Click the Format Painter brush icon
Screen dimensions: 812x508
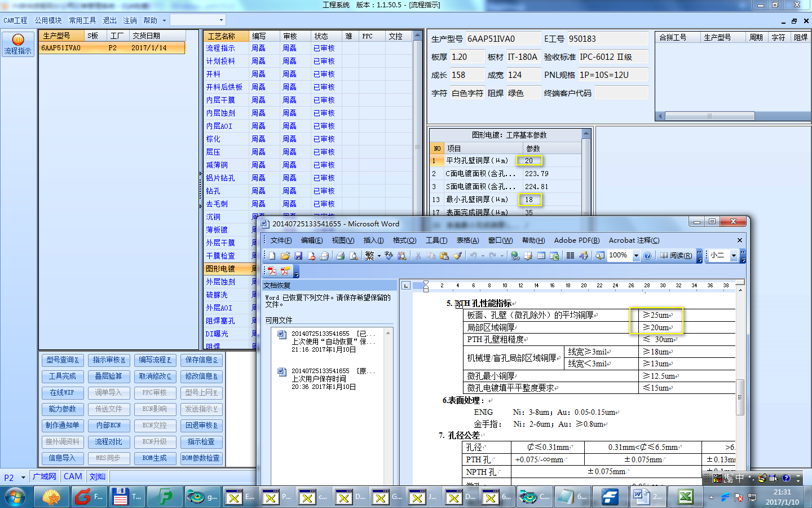(x=457, y=256)
